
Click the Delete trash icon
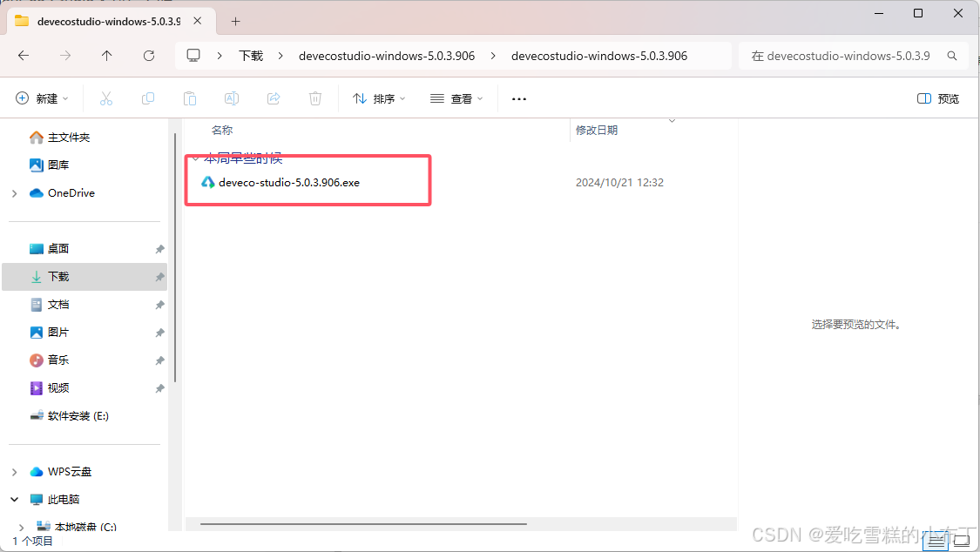315,98
